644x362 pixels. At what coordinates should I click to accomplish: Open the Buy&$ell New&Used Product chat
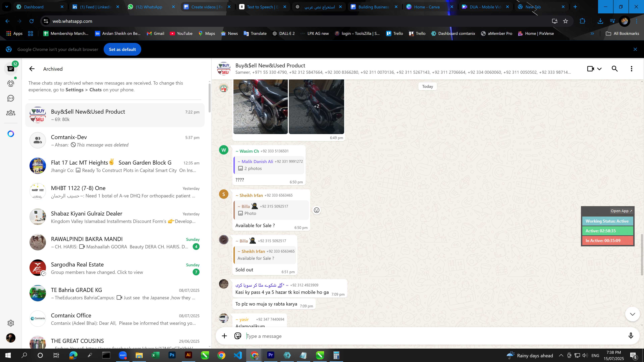(x=115, y=115)
